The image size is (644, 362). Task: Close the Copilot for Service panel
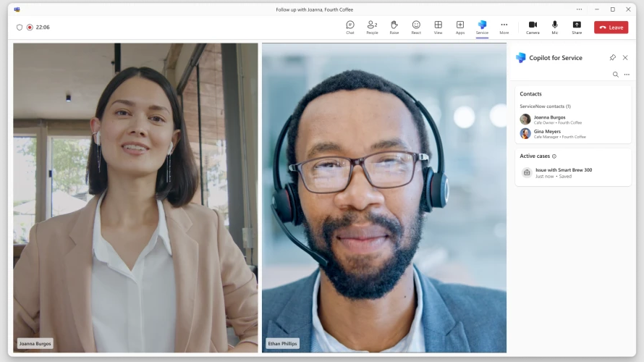[x=625, y=58]
